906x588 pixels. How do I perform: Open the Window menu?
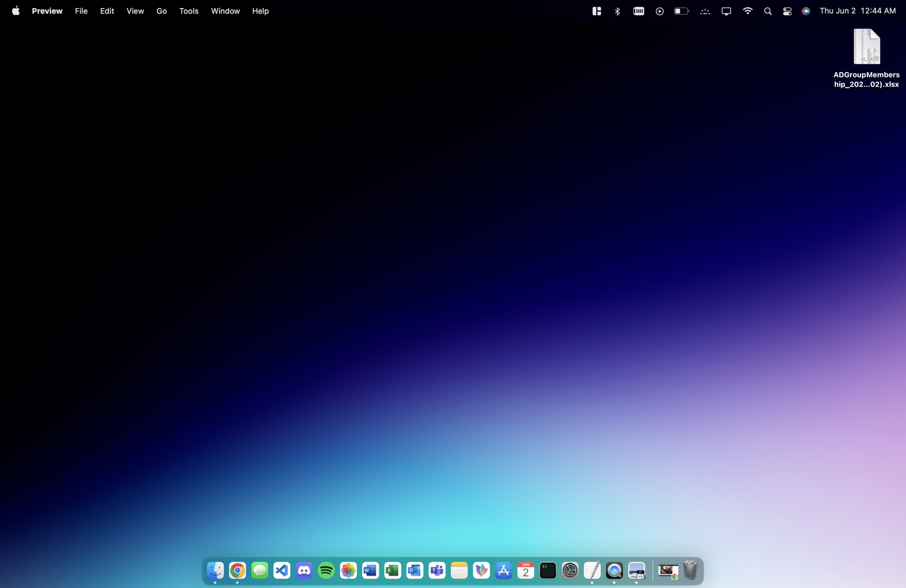pos(226,11)
